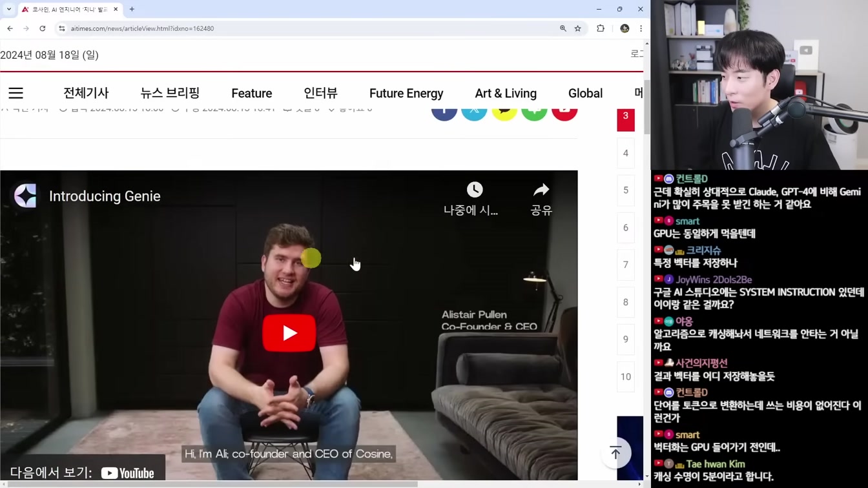Viewport: 868px width, 488px height.
Task: Click chat username Tae hwan Kim
Action: [x=716, y=464]
